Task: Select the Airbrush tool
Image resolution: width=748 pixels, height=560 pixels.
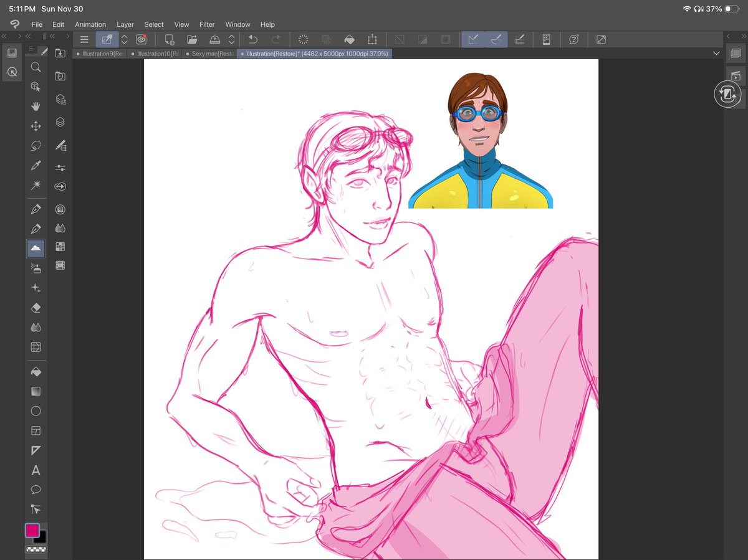Action: click(x=36, y=268)
